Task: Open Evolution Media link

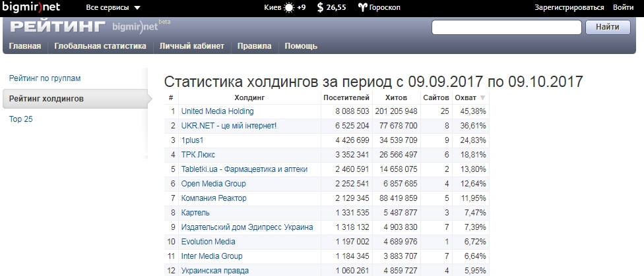Action: click(x=209, y=242)
